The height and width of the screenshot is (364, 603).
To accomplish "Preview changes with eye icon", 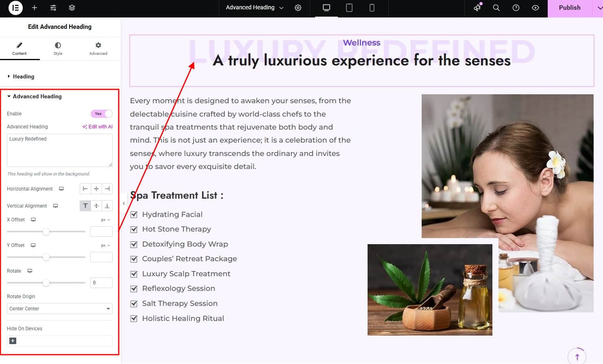I will point(536,8).
